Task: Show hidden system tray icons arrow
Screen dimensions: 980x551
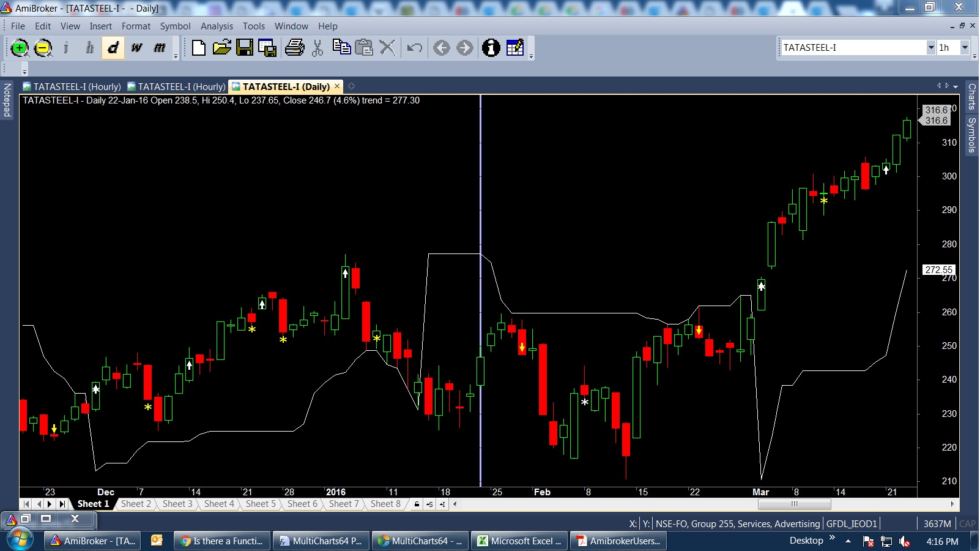Action: tap(848, 541)
